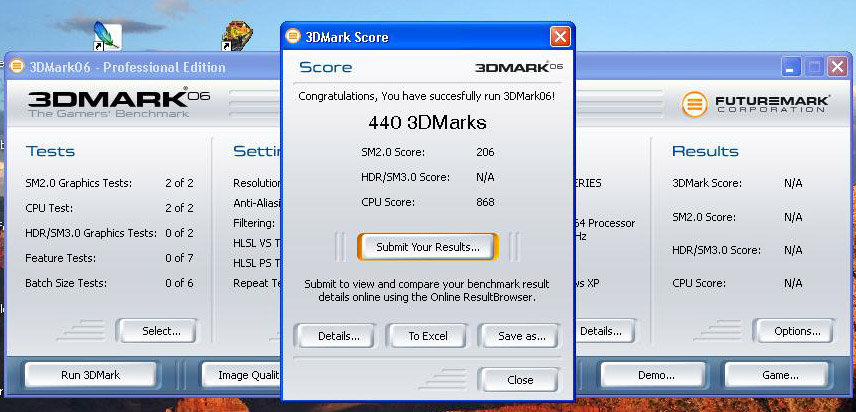Click Run 3DMark button
The image size is (856, 412).
tap(91, 375)
